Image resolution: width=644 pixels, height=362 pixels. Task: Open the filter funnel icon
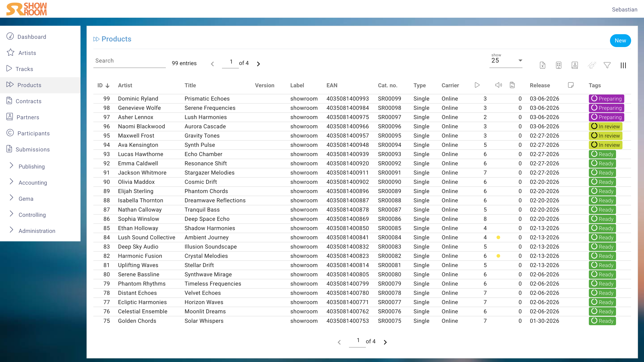click(x=607, y=65)
